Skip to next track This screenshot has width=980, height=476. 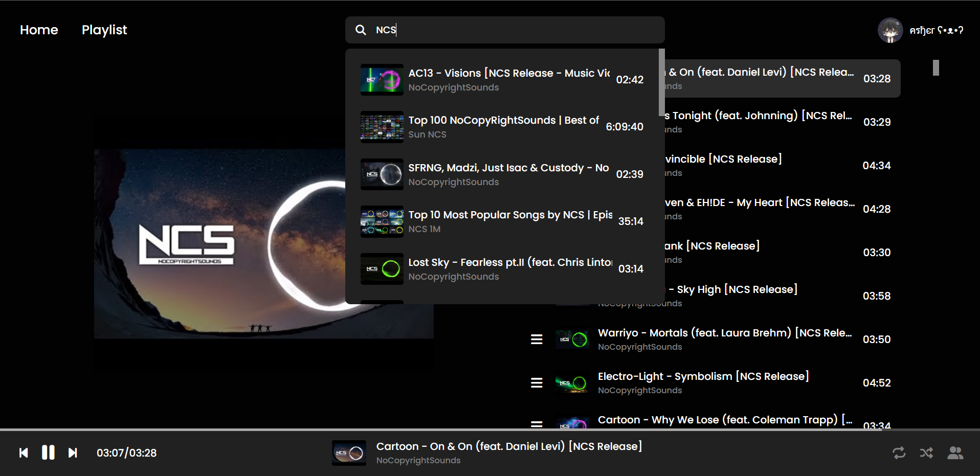point(73,453)
